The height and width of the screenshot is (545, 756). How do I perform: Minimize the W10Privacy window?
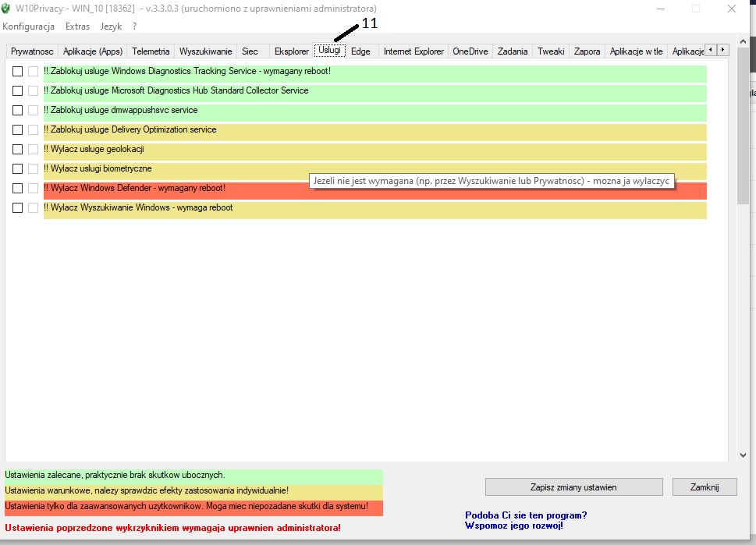[661, 9]
